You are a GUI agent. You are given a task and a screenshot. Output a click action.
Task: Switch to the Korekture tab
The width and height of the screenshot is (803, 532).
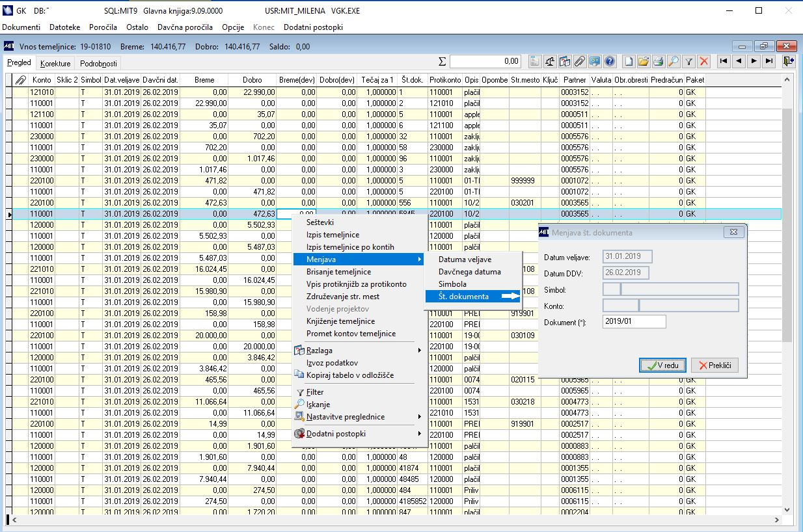click(x=55, y=64)
